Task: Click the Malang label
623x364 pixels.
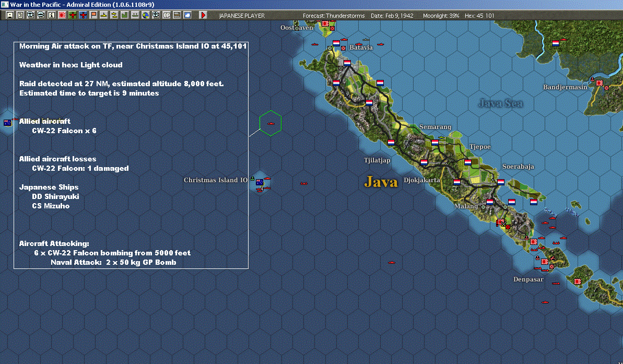Action: tap(466, 206)
